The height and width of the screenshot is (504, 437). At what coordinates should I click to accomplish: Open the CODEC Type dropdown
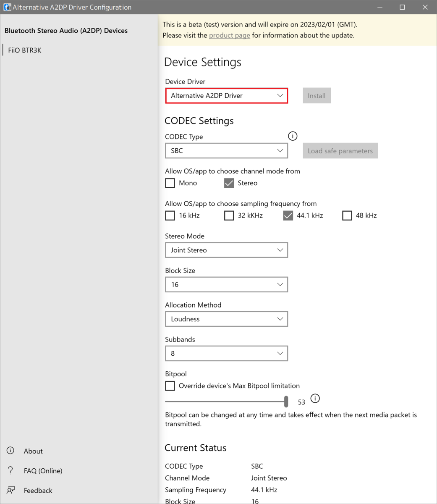pos(226,150)
